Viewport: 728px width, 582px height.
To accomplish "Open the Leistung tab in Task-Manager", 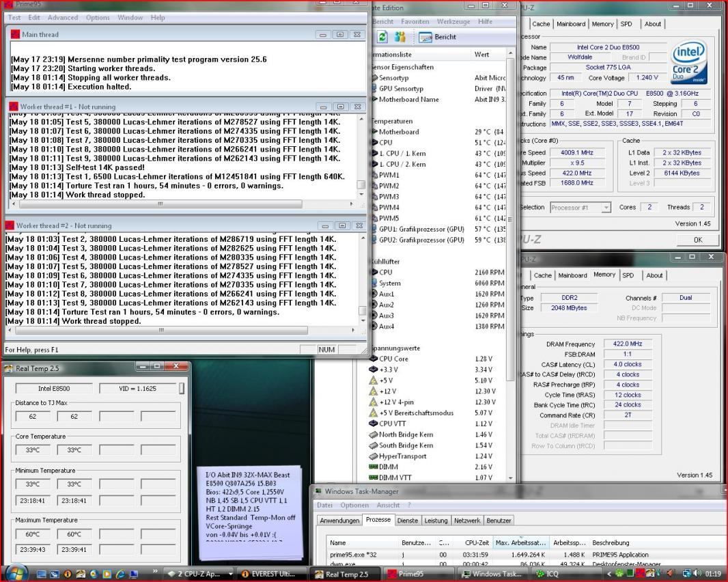I will 436,521.
